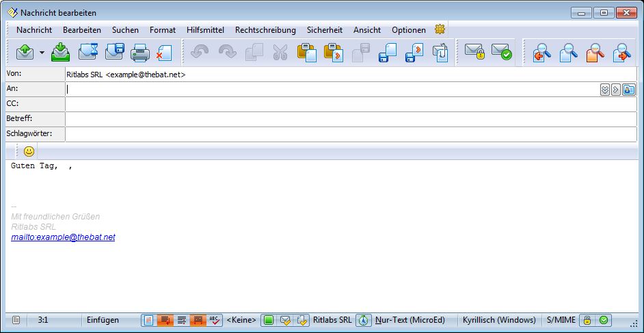Click the envelope with padlock icon
Screen dimensions: 644x333
(x=475, y=52)
